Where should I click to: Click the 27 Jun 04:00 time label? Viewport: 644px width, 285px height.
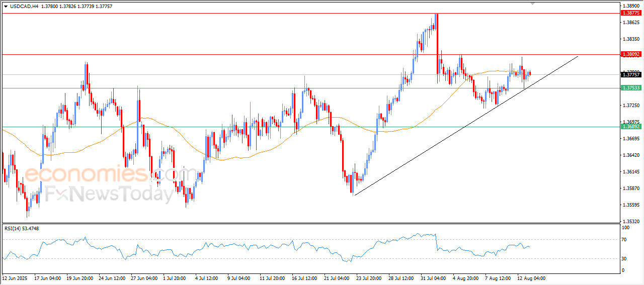click(144, 278)
